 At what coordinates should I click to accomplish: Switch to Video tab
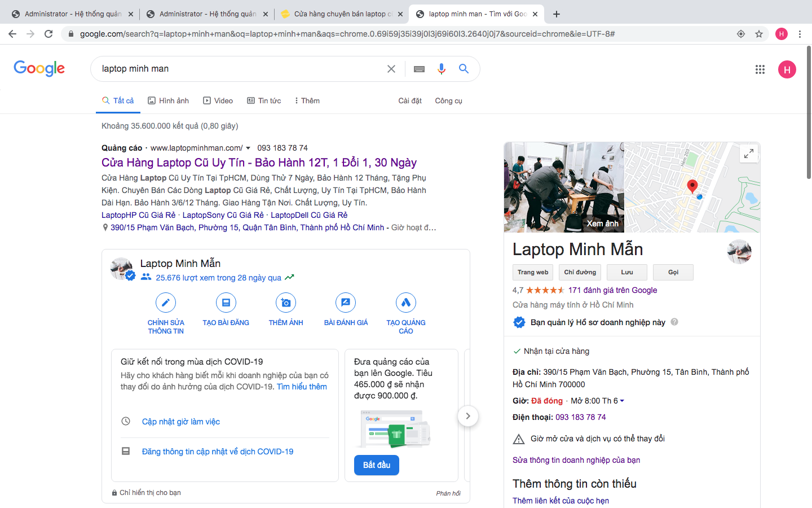tap(218, 101)
